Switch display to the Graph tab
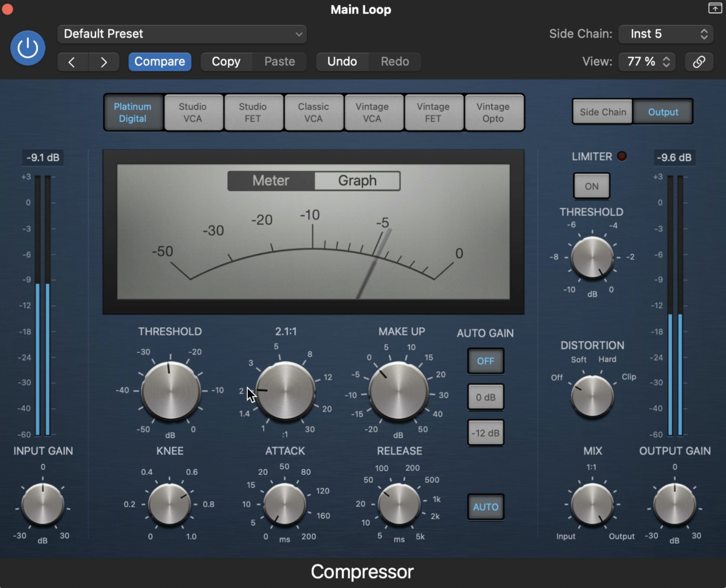 coord(357,181)
